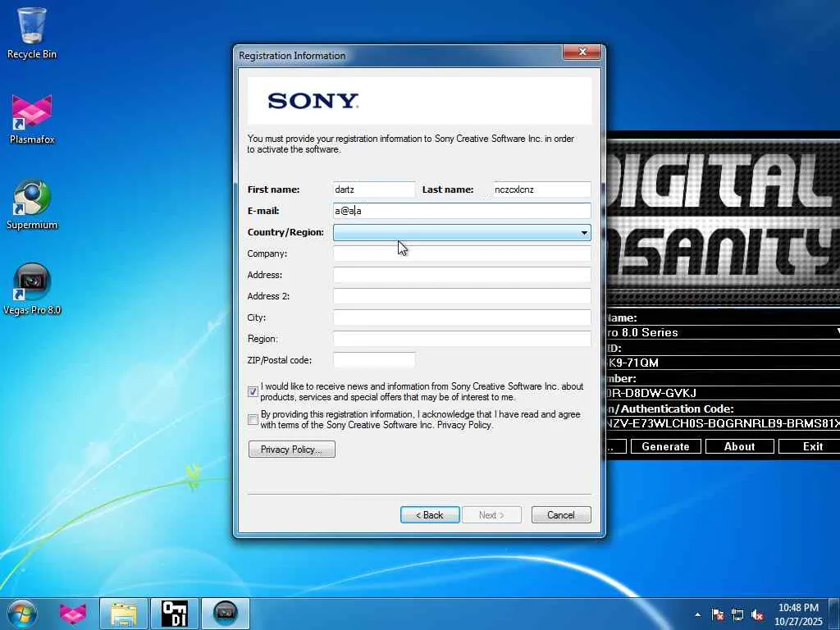Viewport: 840px width, 630px height.
Task: Click the muted volume tray icon
Action: [x=757, y=614]
